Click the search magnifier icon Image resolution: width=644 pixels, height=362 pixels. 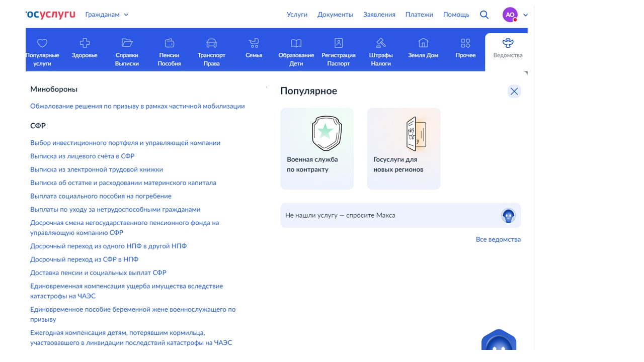click(484, 15)
